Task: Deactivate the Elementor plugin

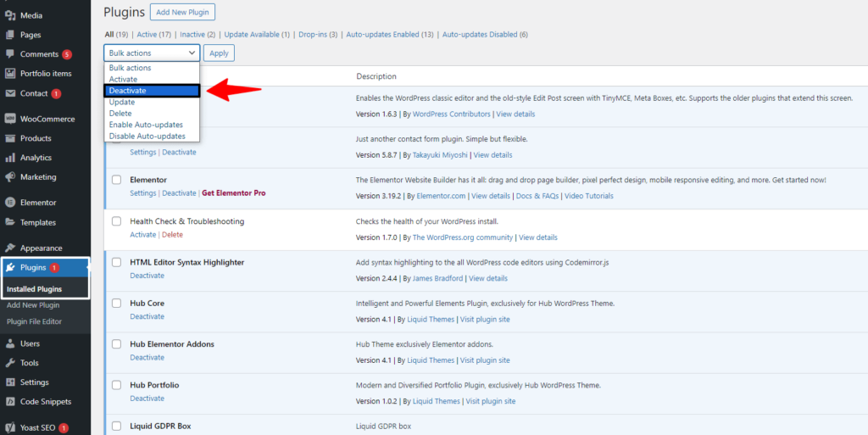Action: (179, 193)
